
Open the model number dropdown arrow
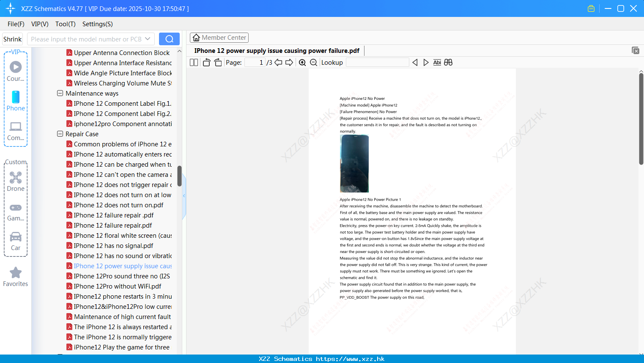click(x=148, y=39)
